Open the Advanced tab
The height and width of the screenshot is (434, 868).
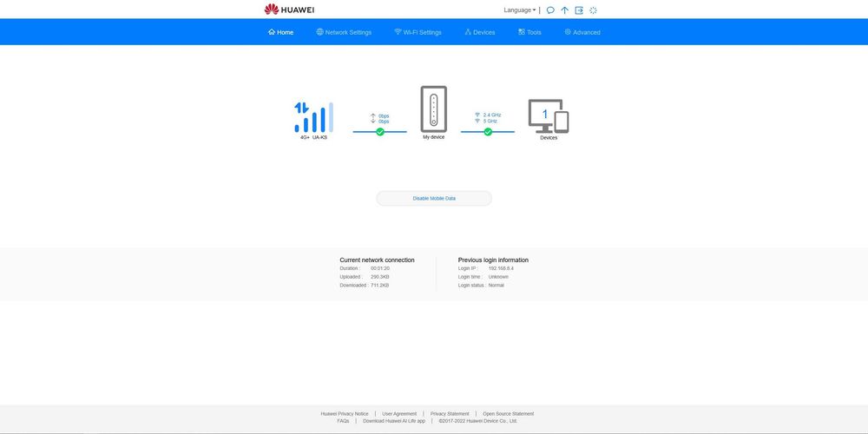(582, 32)
